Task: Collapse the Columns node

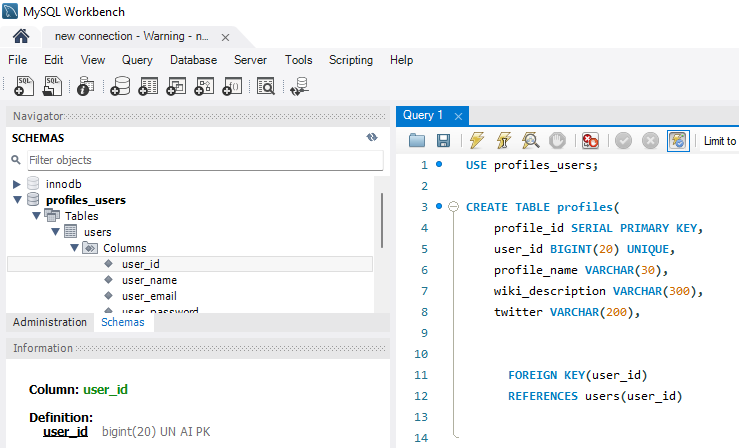Action: (74, 248)
